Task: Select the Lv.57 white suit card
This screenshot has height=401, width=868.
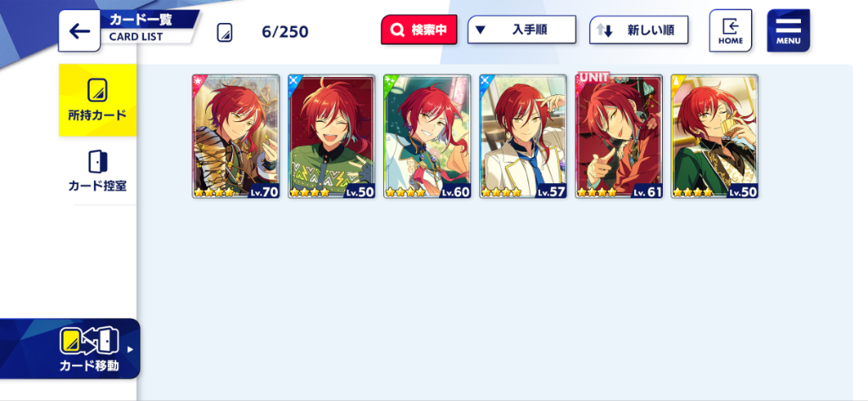Action: click(x=523, y=136)
